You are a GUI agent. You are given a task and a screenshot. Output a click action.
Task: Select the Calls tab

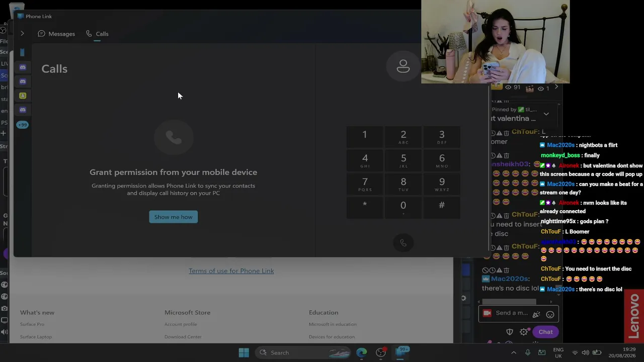[97, 34]
